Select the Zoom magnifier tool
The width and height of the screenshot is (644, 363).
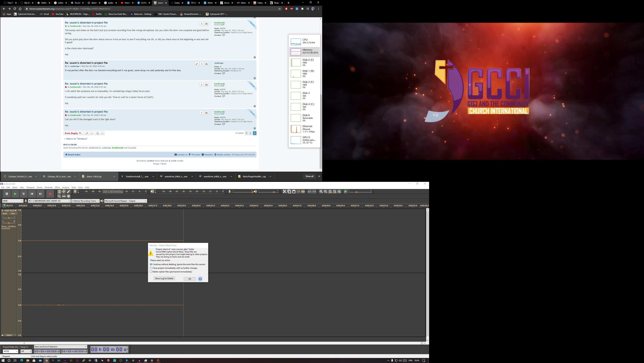point(59,196)
